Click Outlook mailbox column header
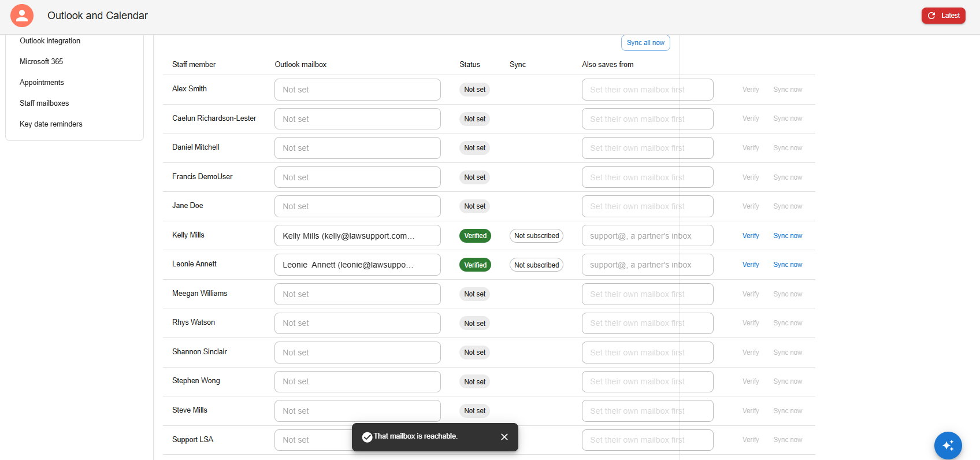This screenshot has width=980, height=460. point(300,65)
